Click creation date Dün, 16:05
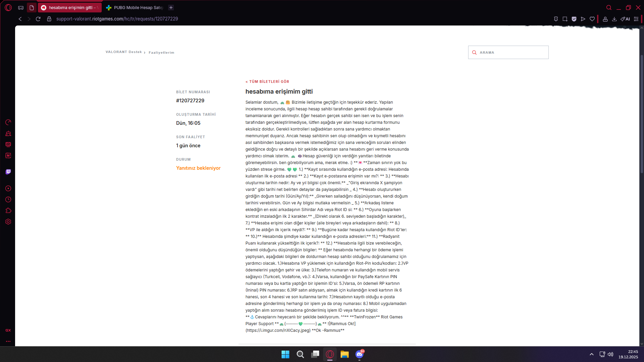This screenshot has height=362, width=644. click(188, 123)
